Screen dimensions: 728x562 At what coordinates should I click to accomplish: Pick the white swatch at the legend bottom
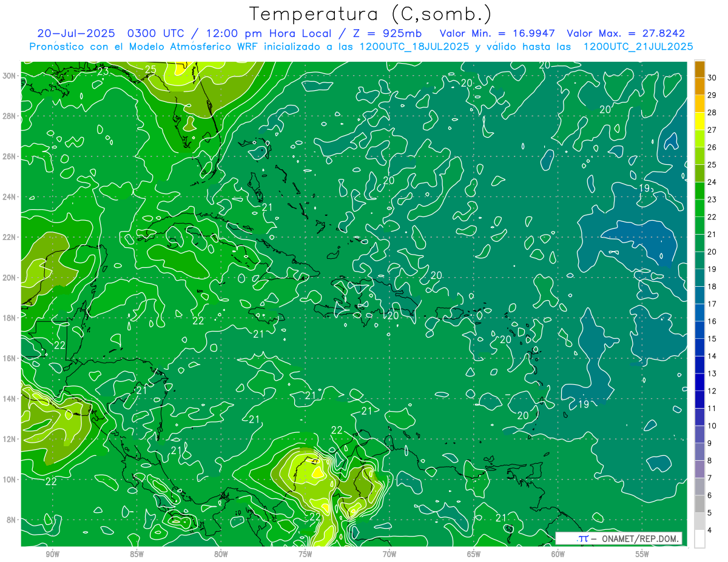tap(699, 539)
